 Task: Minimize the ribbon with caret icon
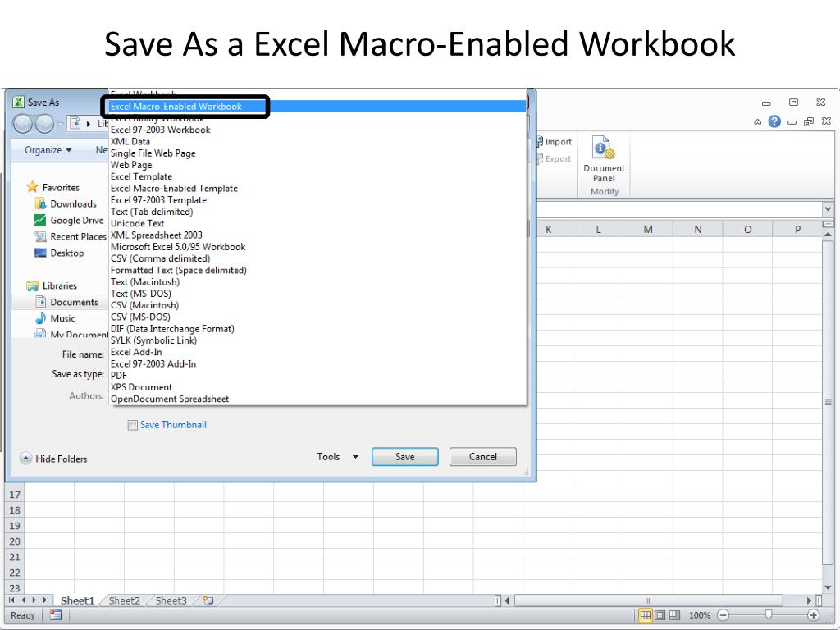pos(757,122)
